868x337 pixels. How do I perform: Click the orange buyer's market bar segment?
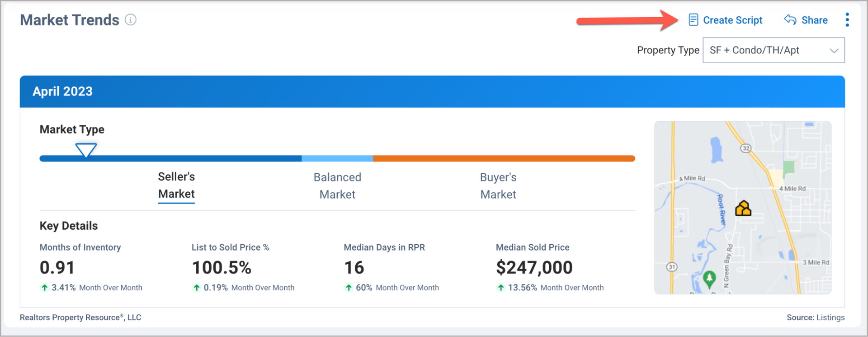504,159
